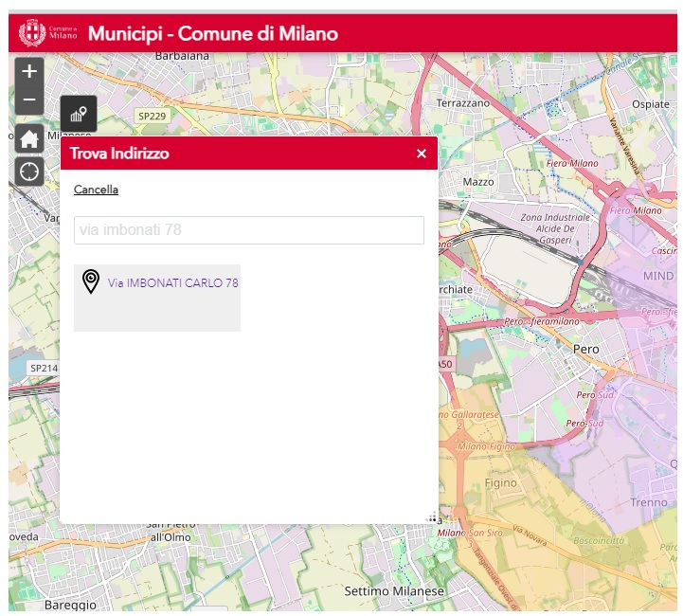
Task: Open the address search tool icon
Action: (79, 115)
